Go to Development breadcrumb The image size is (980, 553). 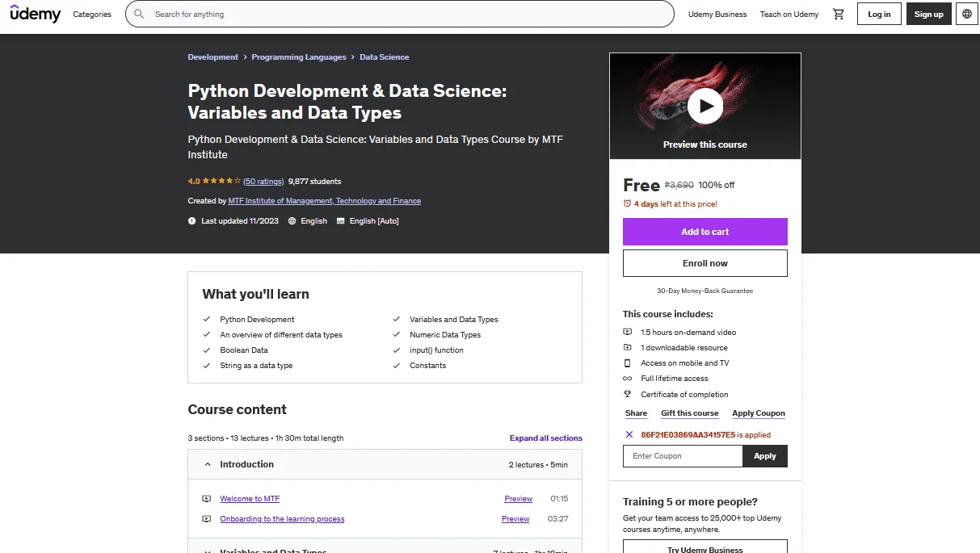(213, 57)
